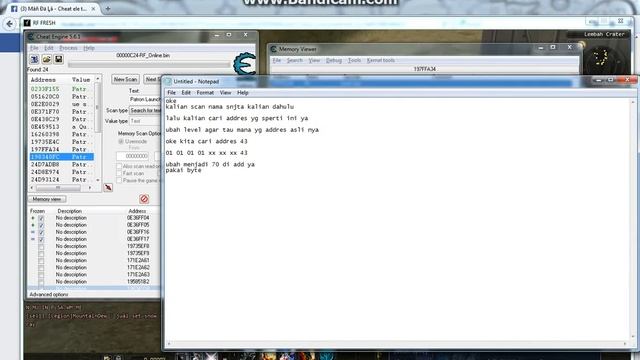Open Notepad Edit menu
This screenshot has width=640, height=360.
186,93
